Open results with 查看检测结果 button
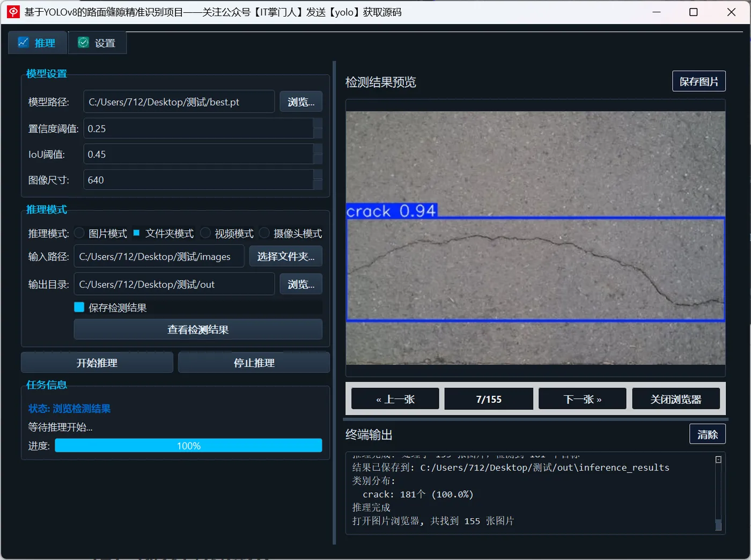751x560 pixels. (x=197, y=329)
